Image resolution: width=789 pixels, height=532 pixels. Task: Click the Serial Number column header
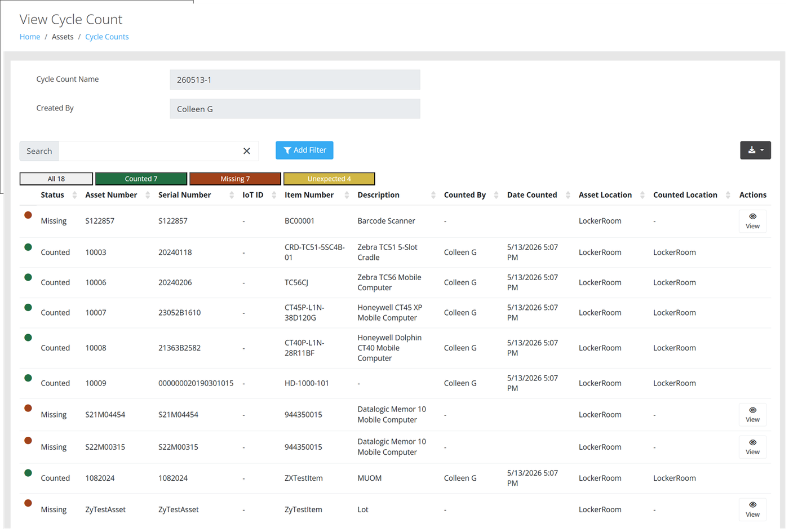[x=184, y=195]
